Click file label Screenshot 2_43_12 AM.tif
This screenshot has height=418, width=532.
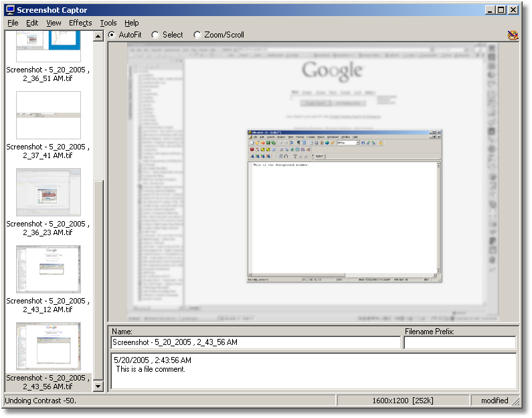(x=48, y=305)
